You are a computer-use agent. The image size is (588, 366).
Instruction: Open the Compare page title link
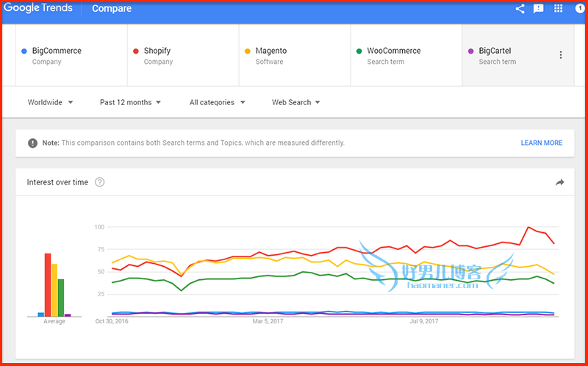[x=112, y=8]
